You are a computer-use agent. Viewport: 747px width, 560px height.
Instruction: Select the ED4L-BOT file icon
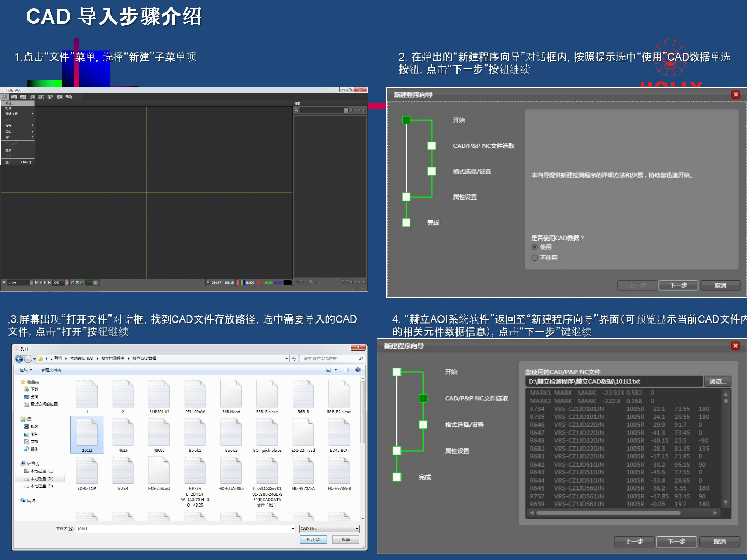[x=339, y=432]
